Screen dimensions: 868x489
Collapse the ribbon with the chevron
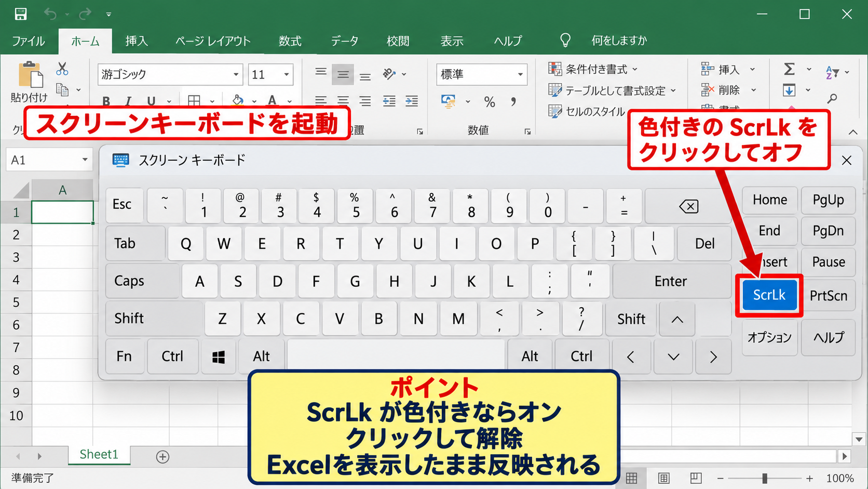pyautogui.click(x=853, y=133)
